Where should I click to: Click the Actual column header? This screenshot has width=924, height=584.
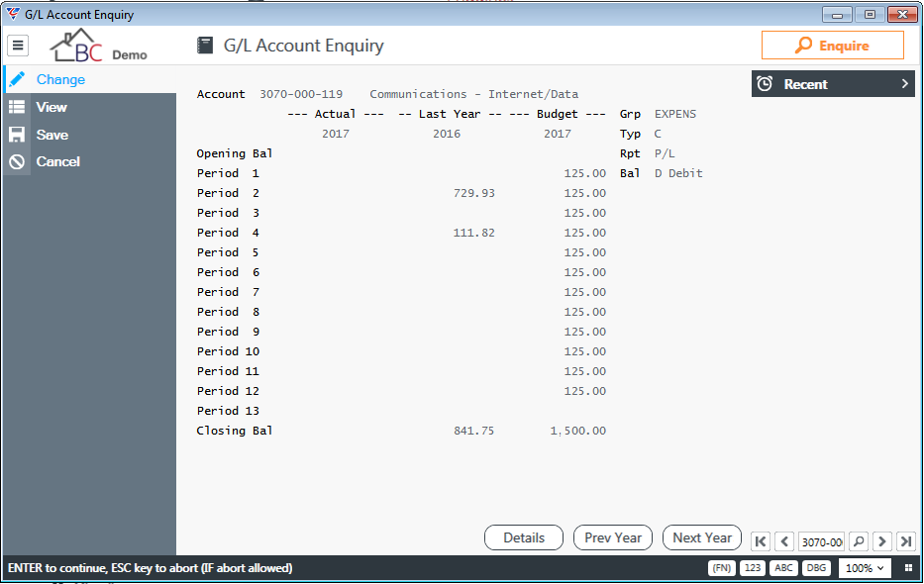pos(336,114)
